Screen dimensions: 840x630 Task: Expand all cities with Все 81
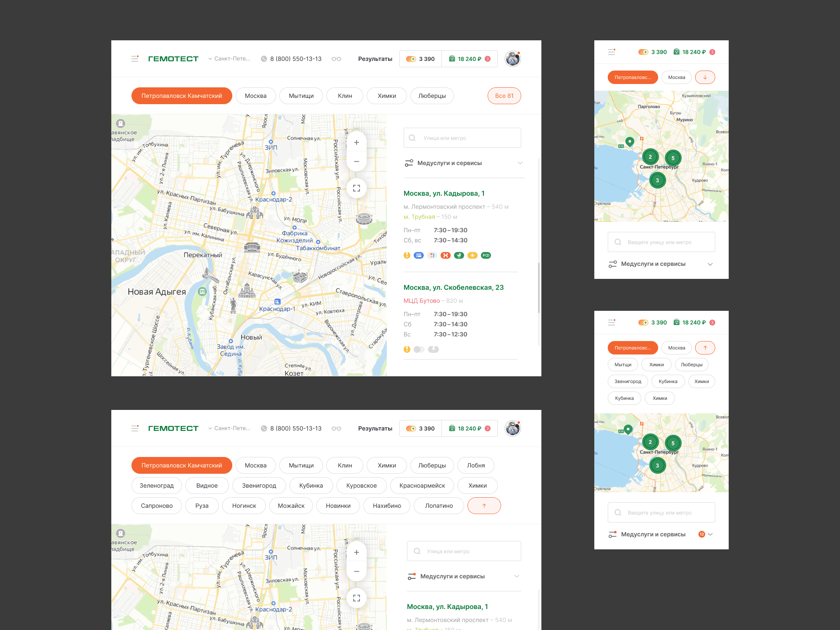pyautogui.click(x=504, y=96)
